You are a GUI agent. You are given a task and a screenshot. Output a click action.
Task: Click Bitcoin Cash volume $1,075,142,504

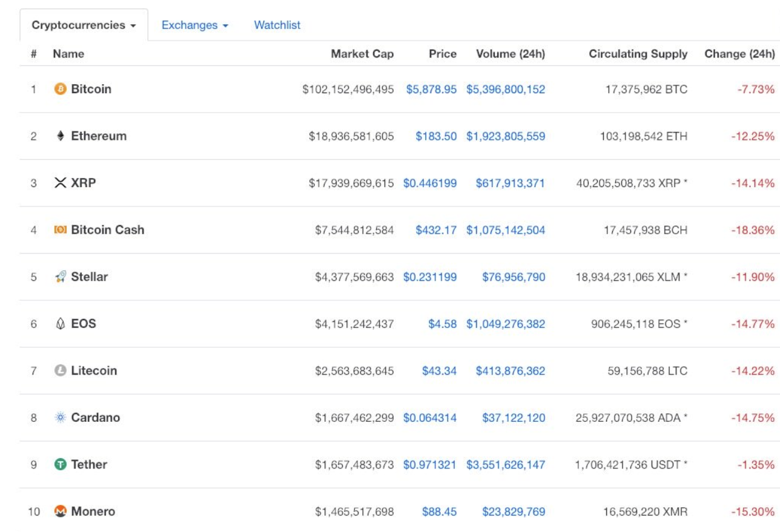click(x=506, y=230)
